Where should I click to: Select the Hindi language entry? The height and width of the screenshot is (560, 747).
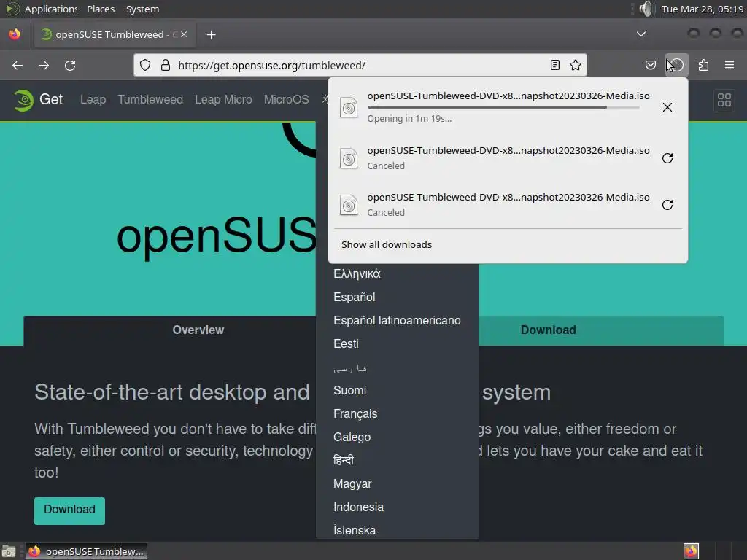click(344, 460)
